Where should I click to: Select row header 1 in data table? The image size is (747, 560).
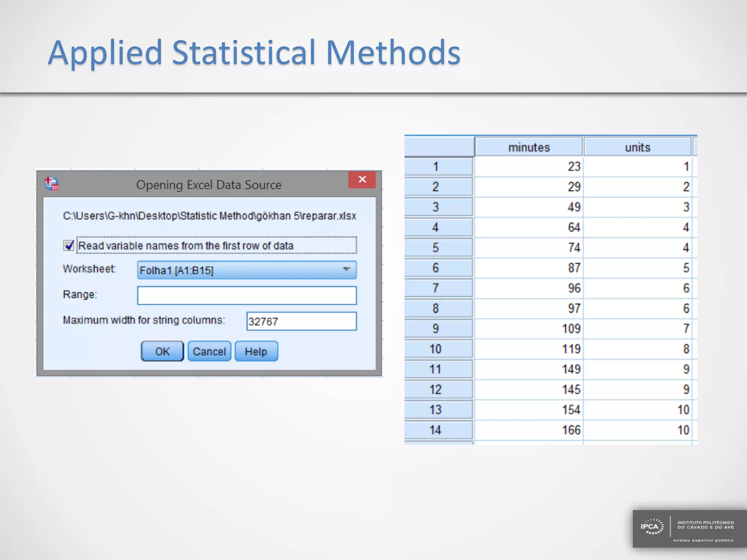click(x=439, y=167)
